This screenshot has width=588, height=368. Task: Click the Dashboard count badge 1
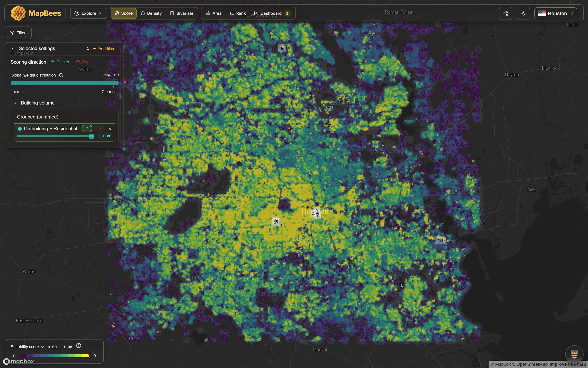[287, 13]
